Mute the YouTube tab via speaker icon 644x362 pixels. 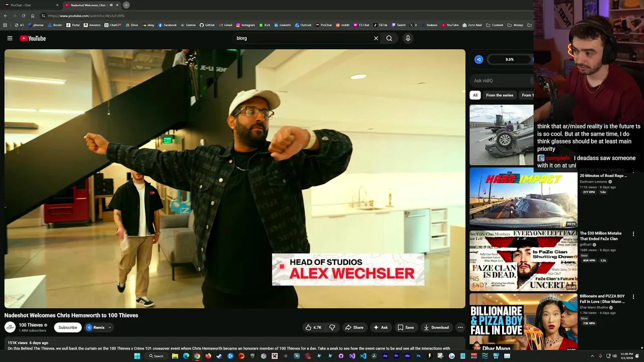point(111,5)
